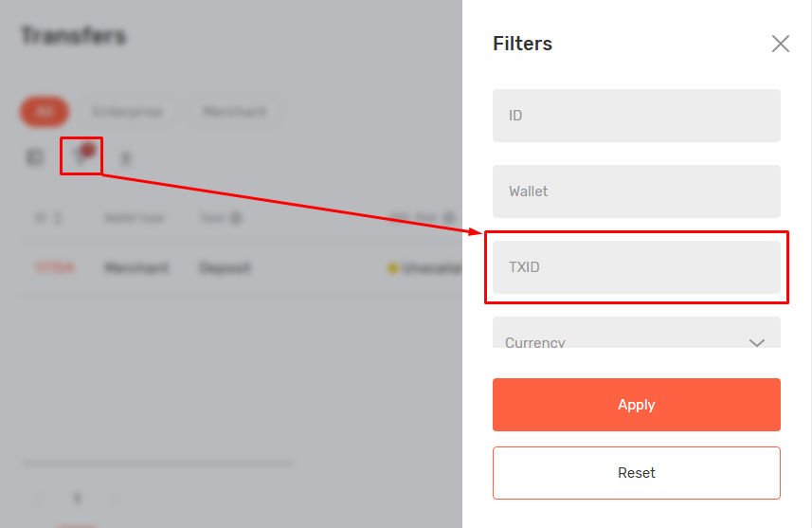Click the Wallet filter field
Screen dimensions: 812x528
pyautogui.click(x=636, y=191)
